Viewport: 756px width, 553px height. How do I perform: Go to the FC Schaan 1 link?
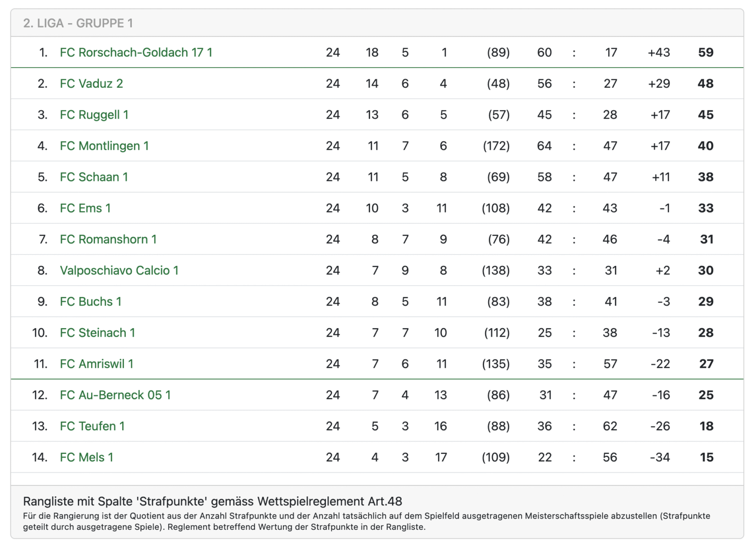(94, 177)
